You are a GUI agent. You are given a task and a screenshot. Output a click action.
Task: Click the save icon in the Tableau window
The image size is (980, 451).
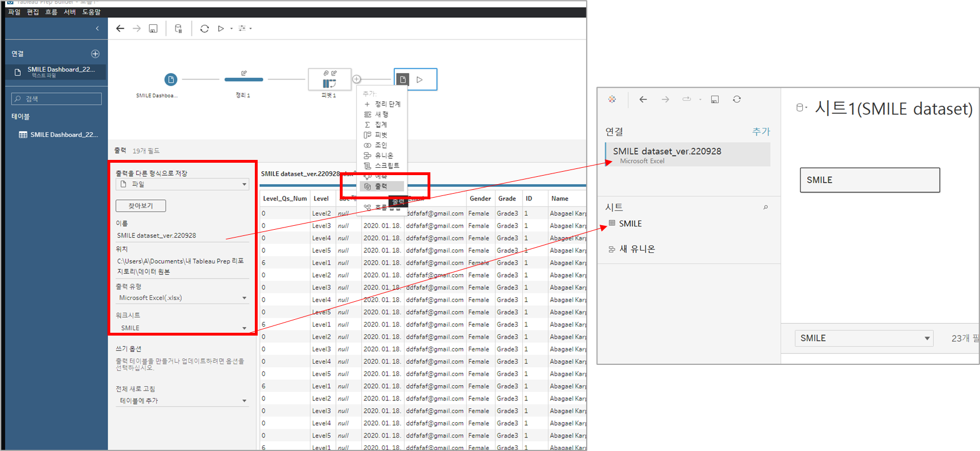pos(714,100)
